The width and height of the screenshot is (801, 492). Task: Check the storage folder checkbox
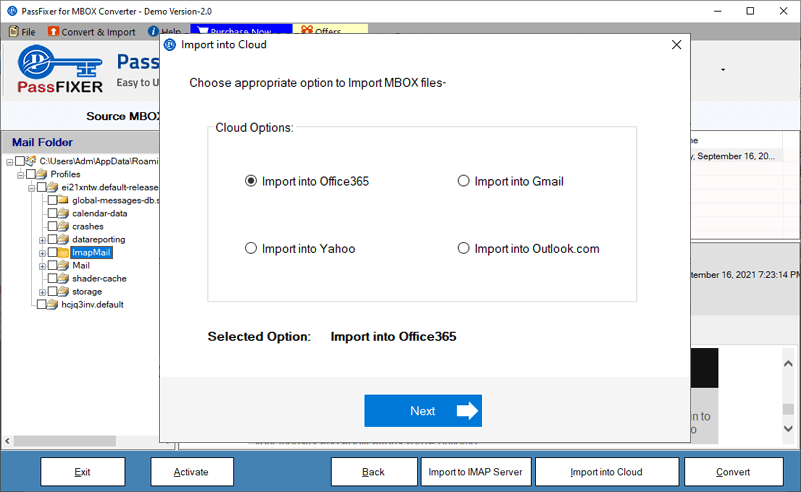click(x=52, y=291)
